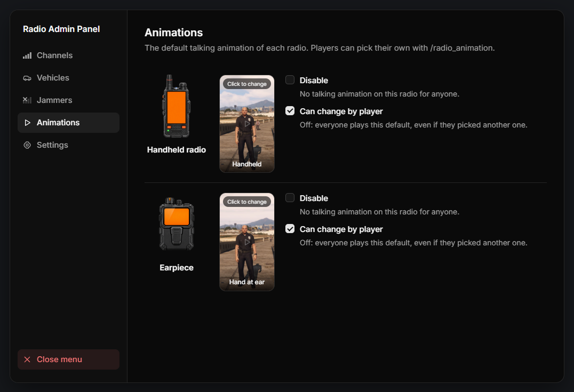
Task: Click the Animations play triangle icon
Action: (27, 123)
